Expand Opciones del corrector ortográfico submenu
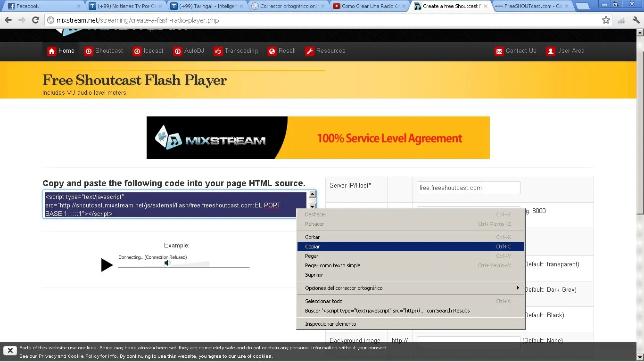Viewport: 644px width, 362px height. tap(411, 288)
